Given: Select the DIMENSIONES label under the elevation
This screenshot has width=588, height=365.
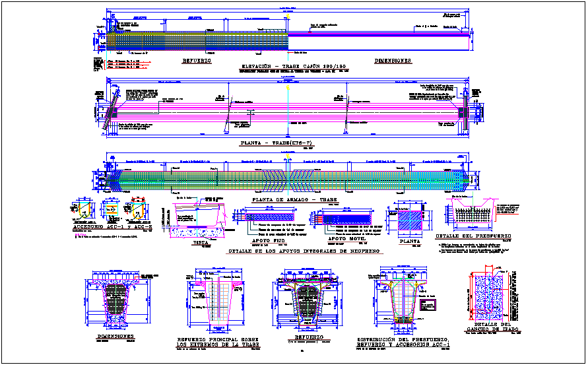Looking at the screenshot, I should (393, 61).
